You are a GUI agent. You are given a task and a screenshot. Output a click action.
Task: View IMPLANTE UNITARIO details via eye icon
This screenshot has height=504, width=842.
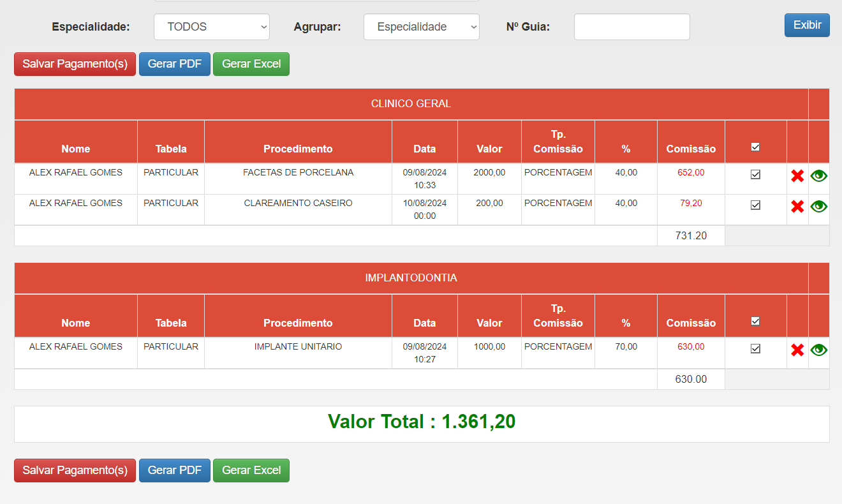click(x=819, y=350)
